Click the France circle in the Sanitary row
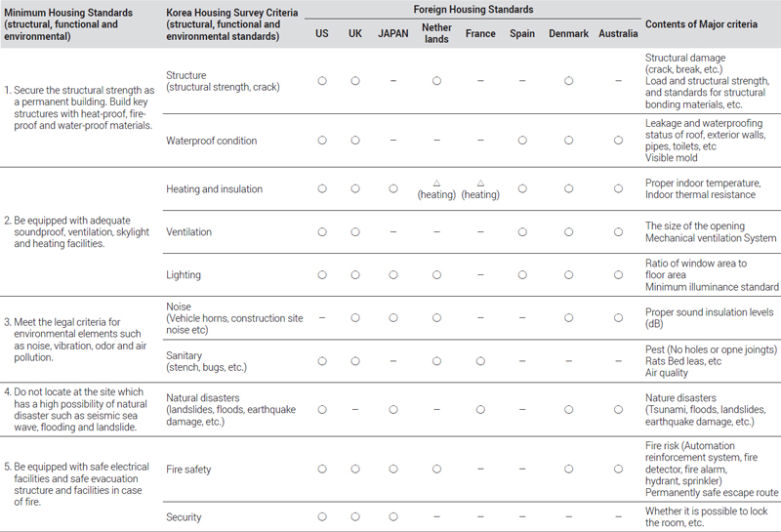781x532 pixels. click(x=480, y=361)
